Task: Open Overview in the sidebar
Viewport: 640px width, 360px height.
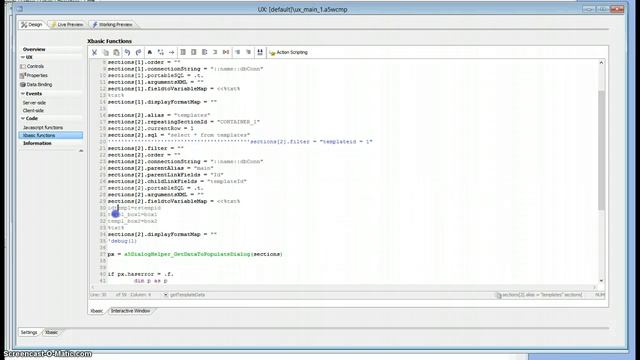Action: (x=34, y=49)
